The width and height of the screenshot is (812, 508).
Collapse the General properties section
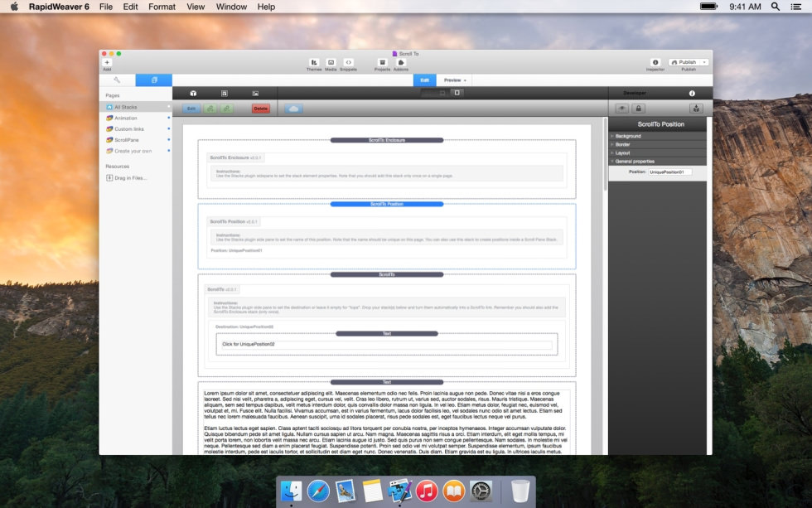[657, 161]
